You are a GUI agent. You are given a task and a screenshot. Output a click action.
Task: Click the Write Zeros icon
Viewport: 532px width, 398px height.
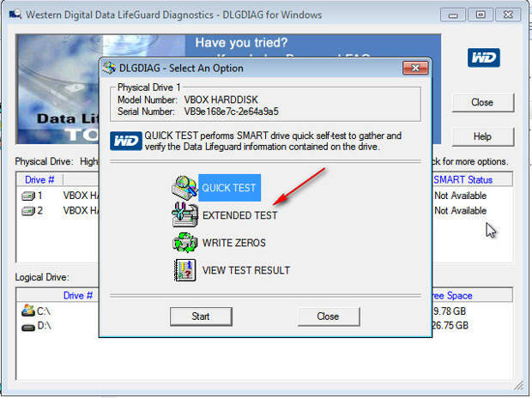click(184, 243)
